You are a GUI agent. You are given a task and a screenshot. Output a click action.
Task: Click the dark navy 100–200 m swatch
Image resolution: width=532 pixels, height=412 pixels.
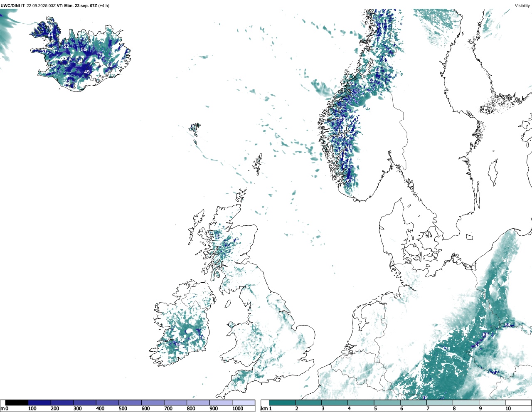click(39, 403)
